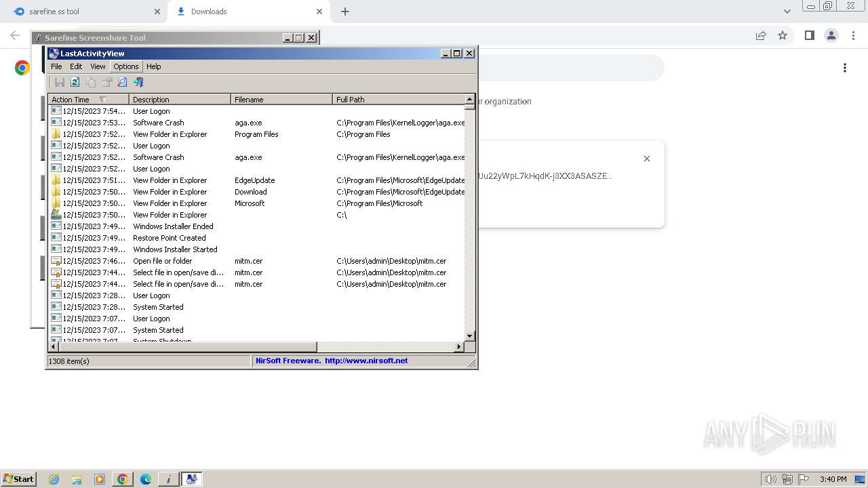Select the Windows Installer Ended row
This screenshot has height=488, width=868.
click(257, 226)
